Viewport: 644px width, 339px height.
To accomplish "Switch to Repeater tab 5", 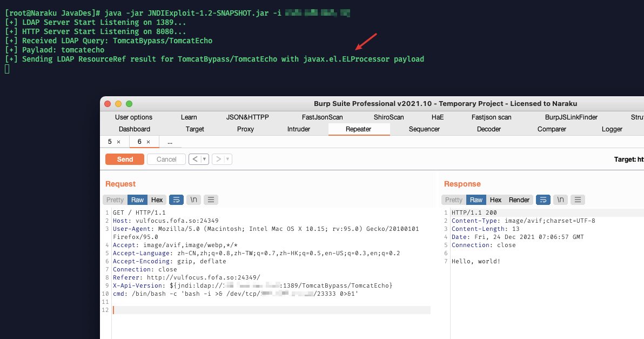I will (x=110, y=142).
